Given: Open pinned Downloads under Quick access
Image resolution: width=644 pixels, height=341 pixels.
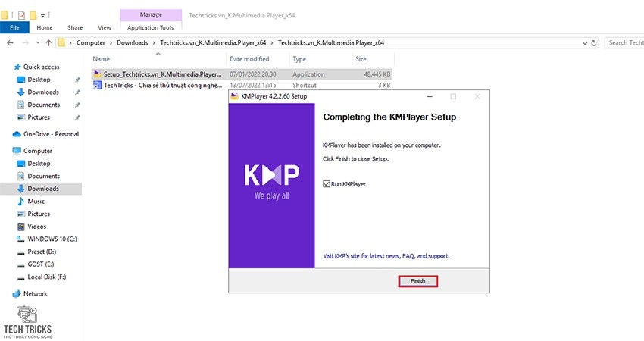Looking at the screenshot, I should pos(43,92).
